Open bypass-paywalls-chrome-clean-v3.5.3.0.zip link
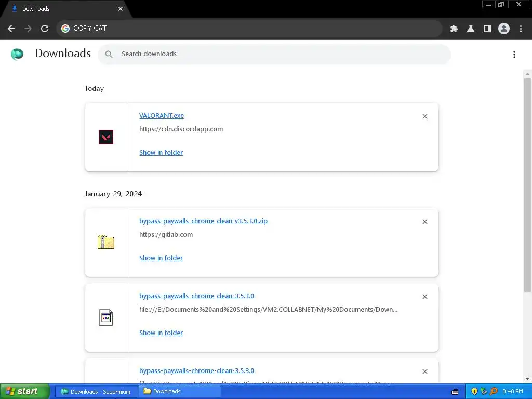532x399 pixels. pyautogui.click(x=203, y=221)
